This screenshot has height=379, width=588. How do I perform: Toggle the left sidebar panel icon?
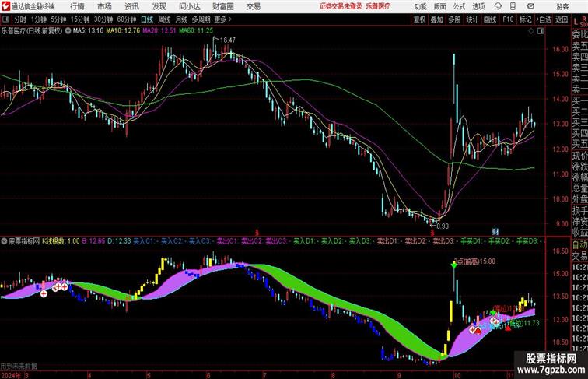coord(5,19)
